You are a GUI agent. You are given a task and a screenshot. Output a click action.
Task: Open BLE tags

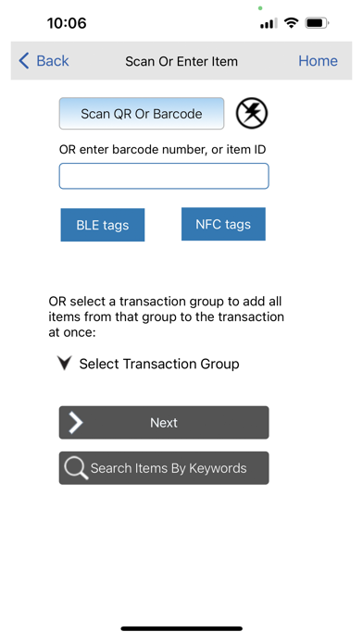(x=103, y=225)
